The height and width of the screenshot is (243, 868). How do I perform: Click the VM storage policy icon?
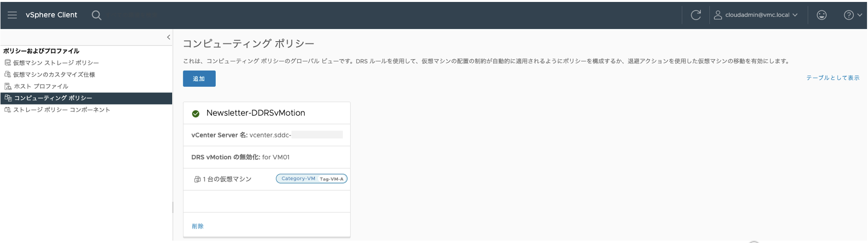tap(7, 63)
